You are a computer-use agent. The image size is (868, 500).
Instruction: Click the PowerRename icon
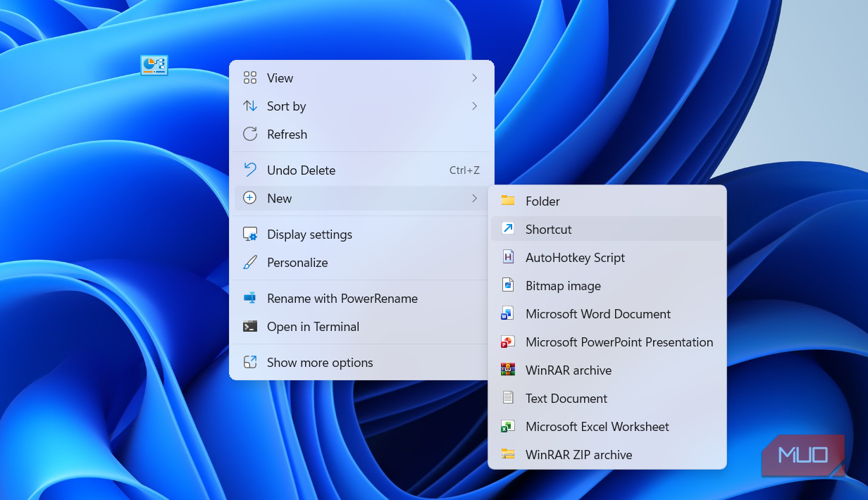pos(250,298)
